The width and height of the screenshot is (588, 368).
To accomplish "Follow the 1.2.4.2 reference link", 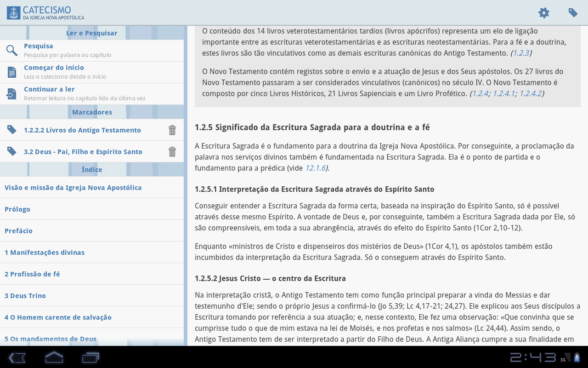I will pos(530,93).
